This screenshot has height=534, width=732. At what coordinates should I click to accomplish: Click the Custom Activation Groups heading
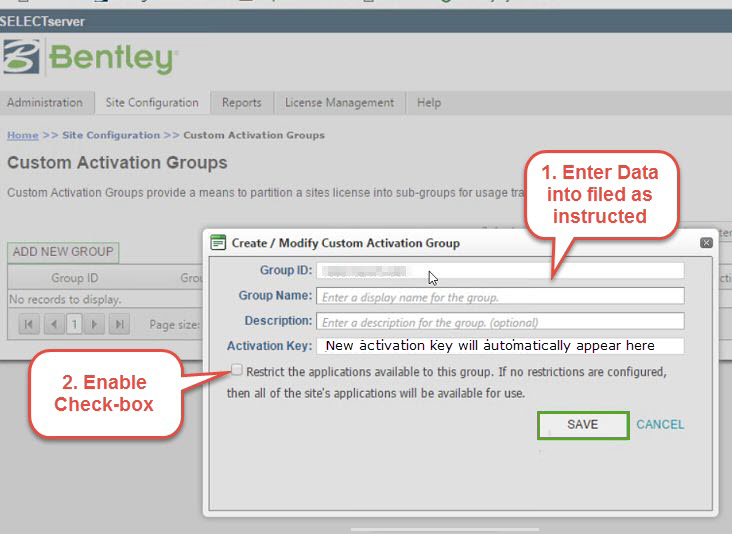point(117,162)
